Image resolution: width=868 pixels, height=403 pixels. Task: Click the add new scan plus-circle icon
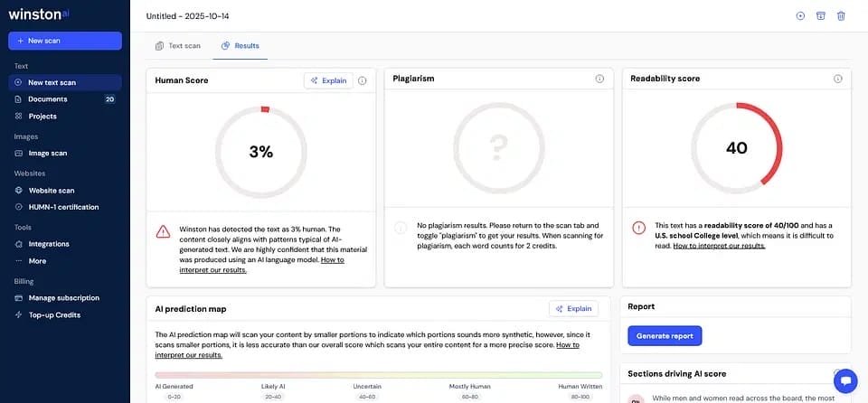click(x=800, y=15)
